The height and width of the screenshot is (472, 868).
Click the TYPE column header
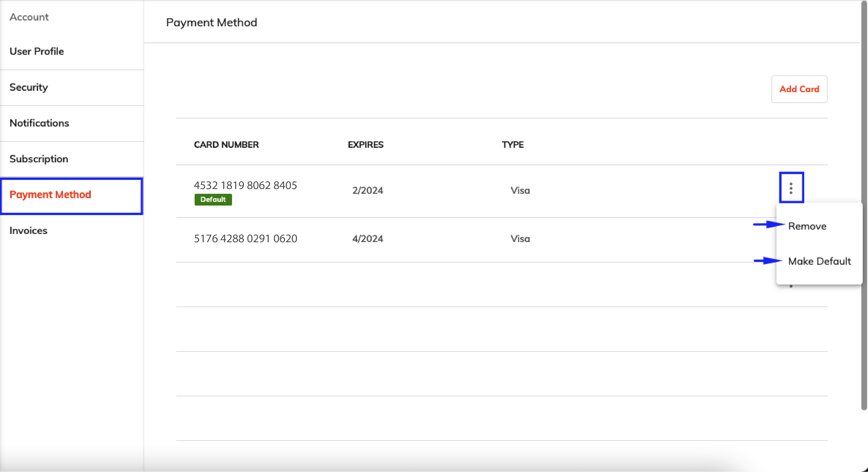513,145
